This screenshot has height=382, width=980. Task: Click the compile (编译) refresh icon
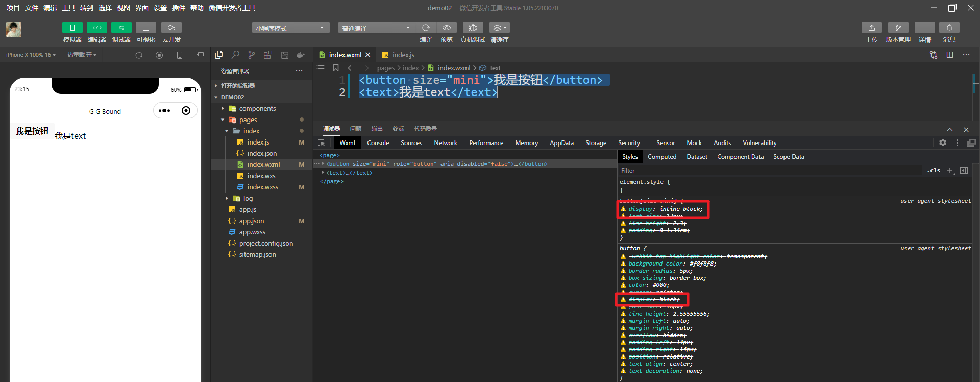(426, 28)
